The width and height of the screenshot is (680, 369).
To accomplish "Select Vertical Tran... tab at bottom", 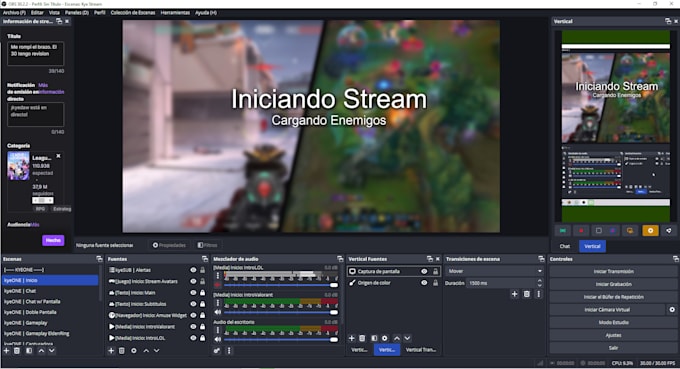I will coord(421,349).
